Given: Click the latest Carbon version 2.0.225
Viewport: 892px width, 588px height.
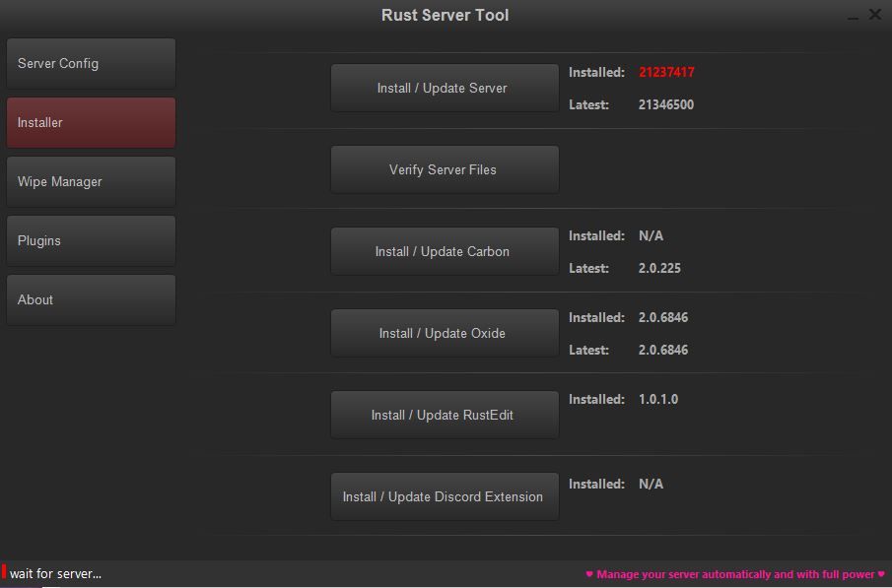Looking at the screenshot, I should click(659, 269).
